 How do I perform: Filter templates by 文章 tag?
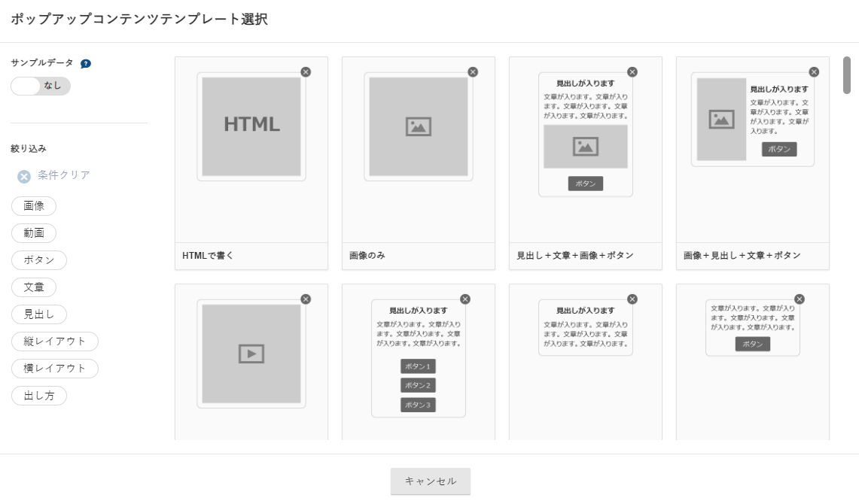(34, 287)
